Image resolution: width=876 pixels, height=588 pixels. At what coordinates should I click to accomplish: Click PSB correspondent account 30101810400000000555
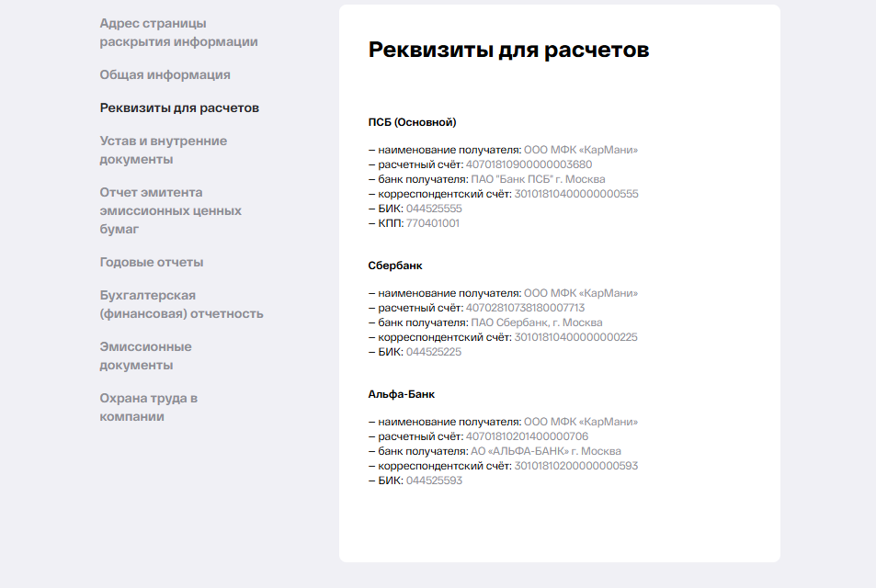click(576, 194)
